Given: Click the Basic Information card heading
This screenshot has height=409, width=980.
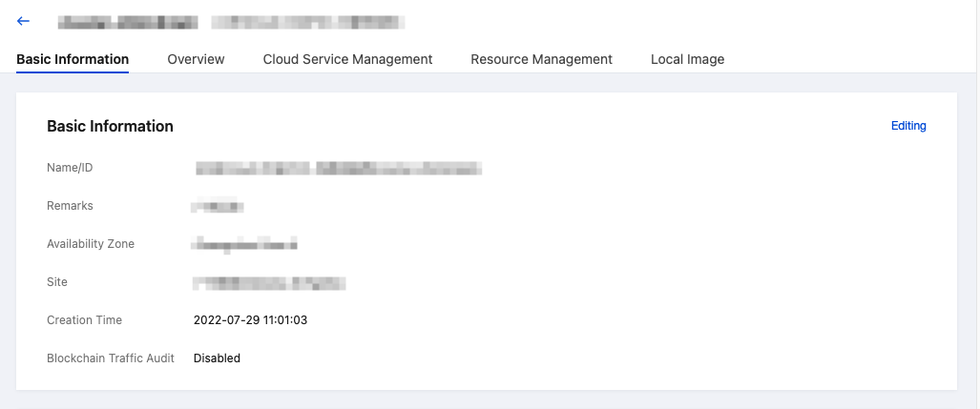Looking at the screenshot, I should pos(110,126).
